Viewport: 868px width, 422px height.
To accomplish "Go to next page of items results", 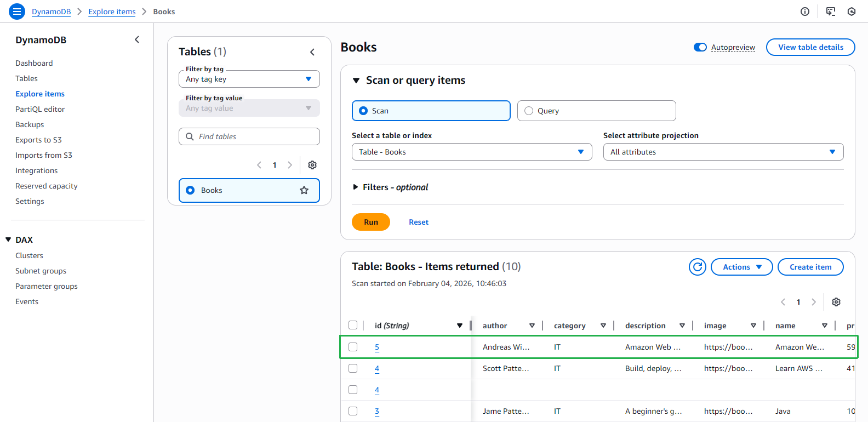I will (x=814, y=302).
